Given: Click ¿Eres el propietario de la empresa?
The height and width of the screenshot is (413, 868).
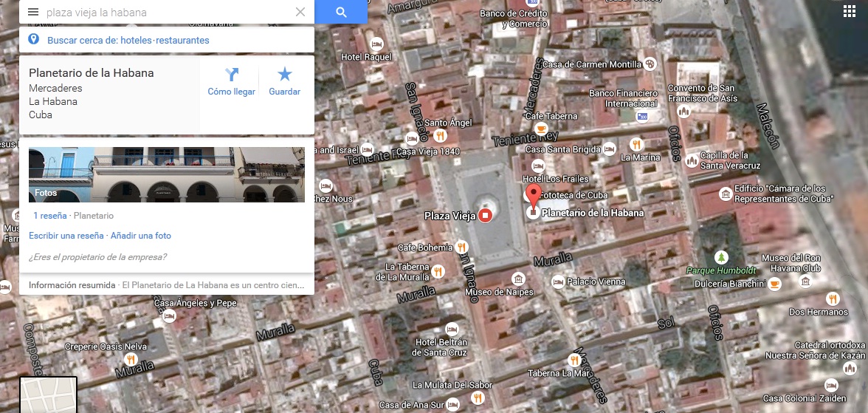Looking at the screenshot, I should [97, 256].
